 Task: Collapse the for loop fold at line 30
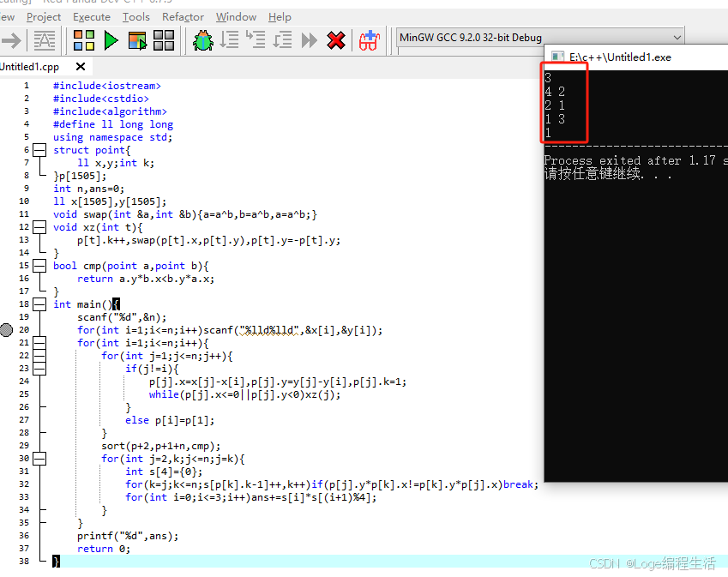click(x=40, y=458)
